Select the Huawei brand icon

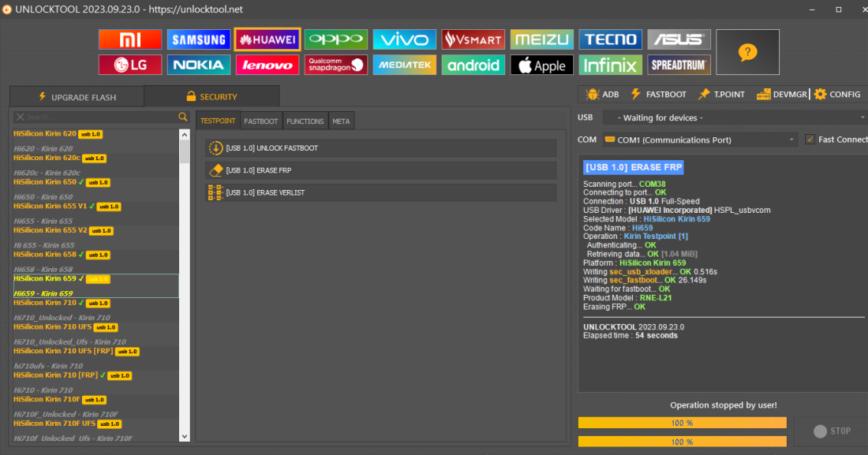pyautogui.click(x=268, y=40)
